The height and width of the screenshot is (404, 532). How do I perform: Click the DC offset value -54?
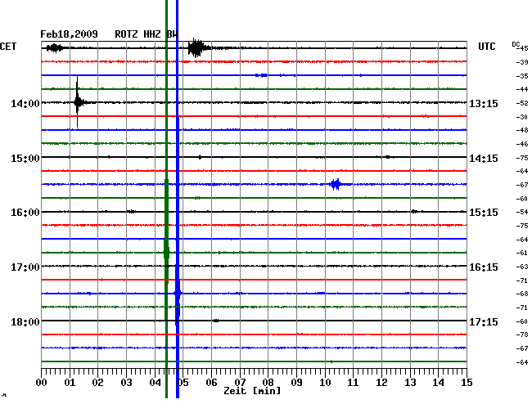522,212
